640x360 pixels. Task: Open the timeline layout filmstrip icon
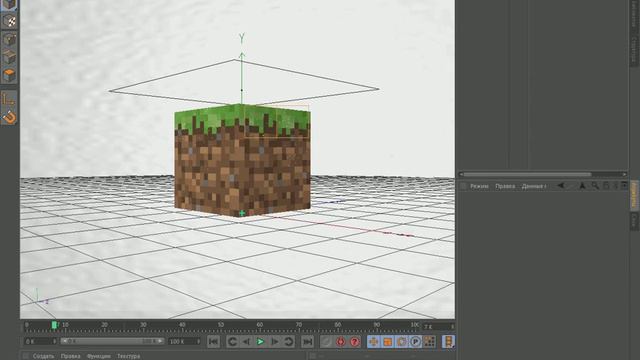449,342
